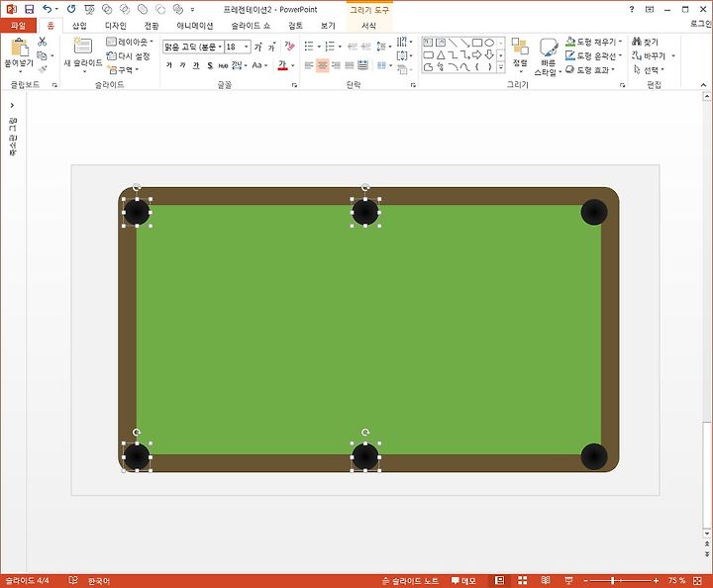
Task: Open font color red swatch button
Action: (282, 65)
